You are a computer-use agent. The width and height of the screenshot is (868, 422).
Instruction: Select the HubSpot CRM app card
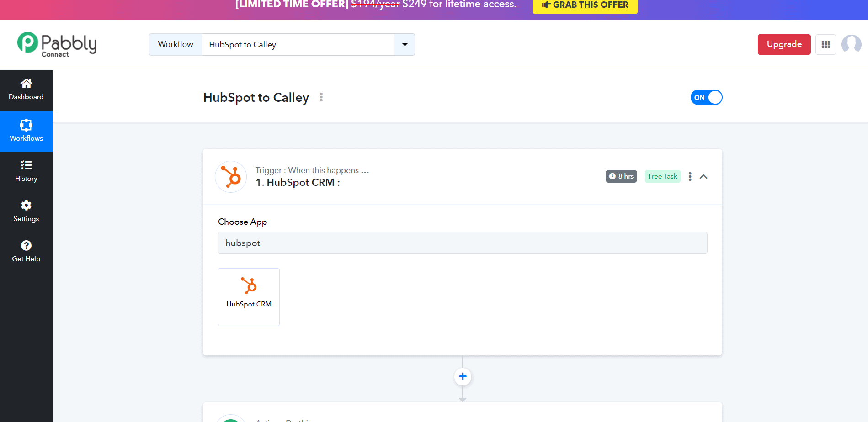[249, 297]
